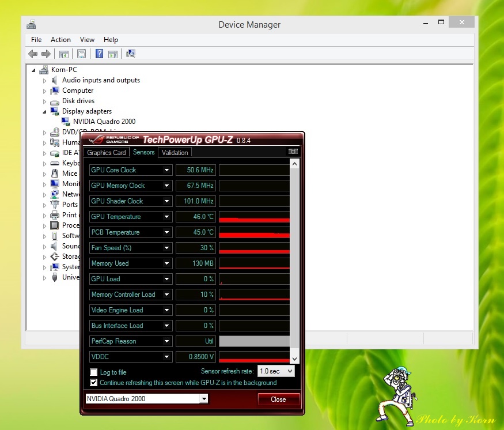Click the Show/Hide Console Tree toolbar icon
The height and width of the screenshot is (430, 504).
point(63,54)
